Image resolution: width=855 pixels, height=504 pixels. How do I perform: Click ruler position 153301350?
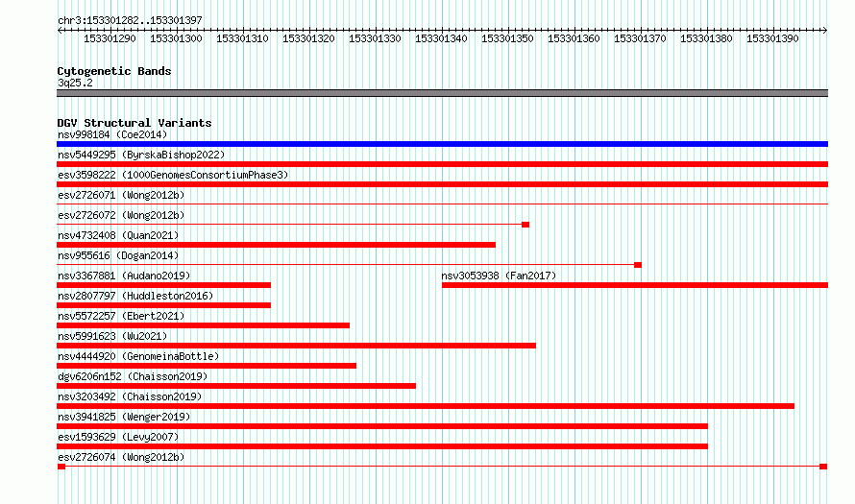pos(507,38)
